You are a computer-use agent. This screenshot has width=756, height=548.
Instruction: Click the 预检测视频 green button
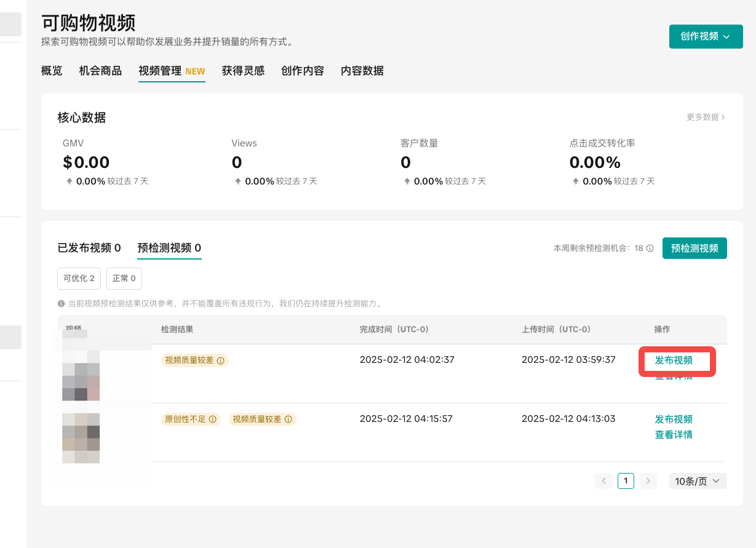(x=694, y=248)
